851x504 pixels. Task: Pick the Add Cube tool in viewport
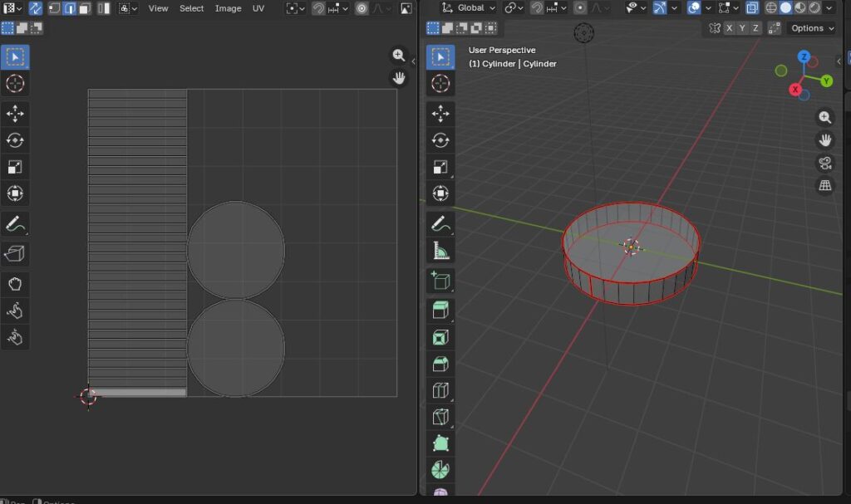tap(440, 281)
